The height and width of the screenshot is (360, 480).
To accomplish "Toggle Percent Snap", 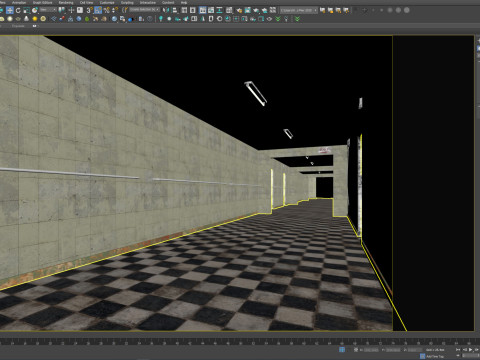I will [x=106, y=10].
